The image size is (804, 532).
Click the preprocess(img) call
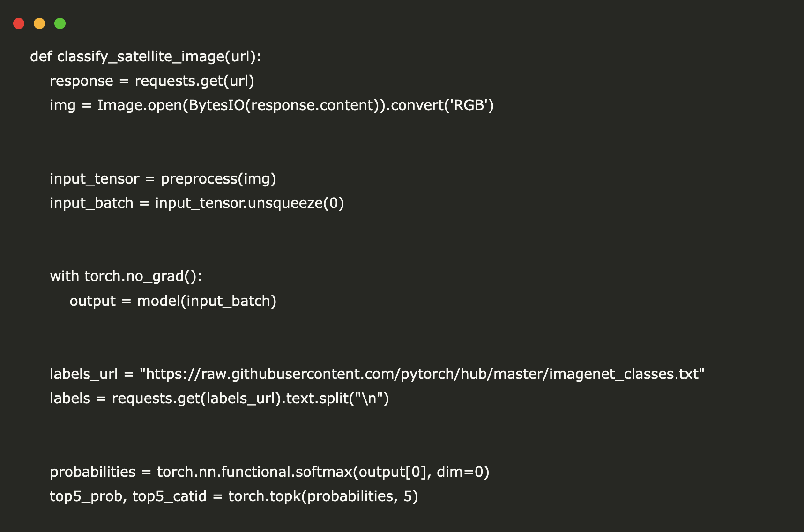pos(218,179)
